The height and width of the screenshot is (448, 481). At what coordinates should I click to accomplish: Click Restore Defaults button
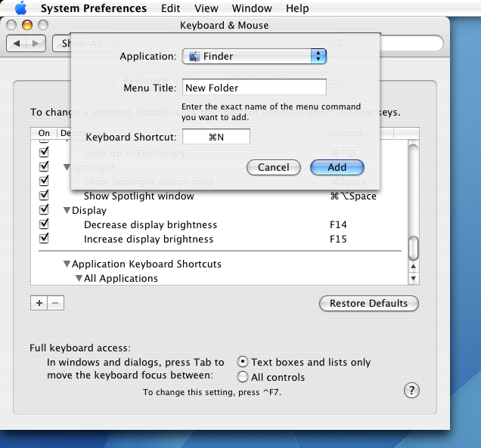coord(369,304)
